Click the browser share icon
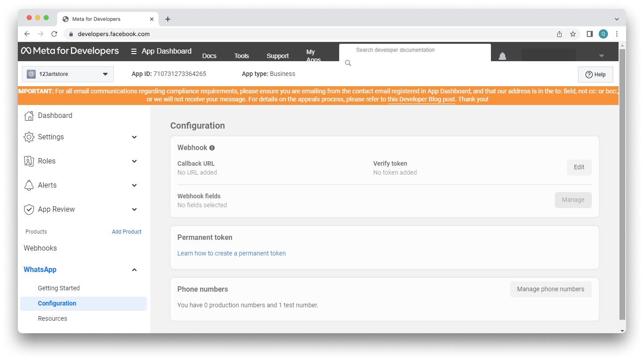644x360 pixels. 559,34
